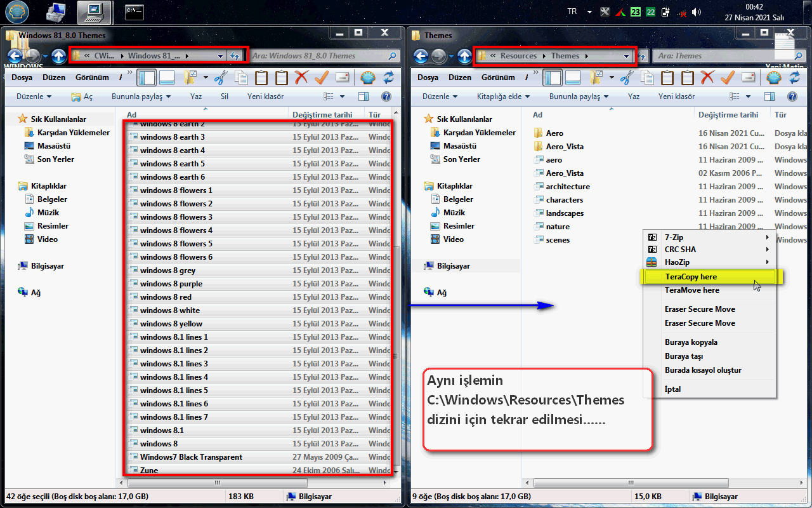Open the view options dropdown arrow in the Themes window
The width and height of the screenshot is (812, 508).
pos(749,97)
